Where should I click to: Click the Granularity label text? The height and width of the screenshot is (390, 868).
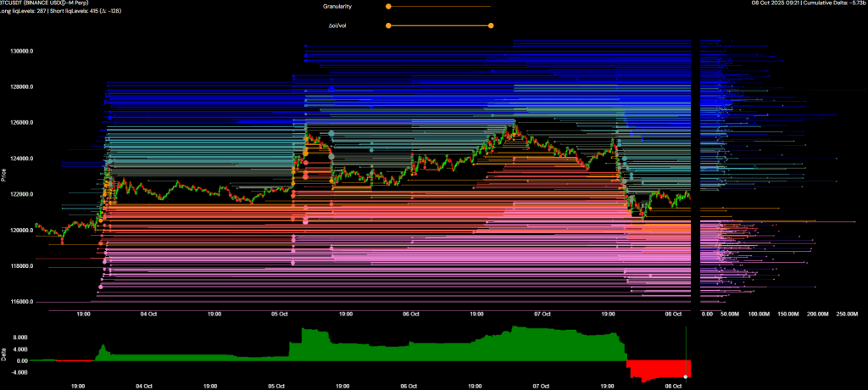point(337,7)
